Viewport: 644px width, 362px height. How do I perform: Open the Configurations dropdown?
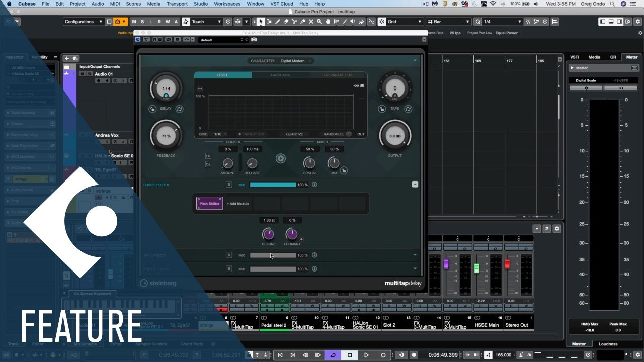pos(84,22)
